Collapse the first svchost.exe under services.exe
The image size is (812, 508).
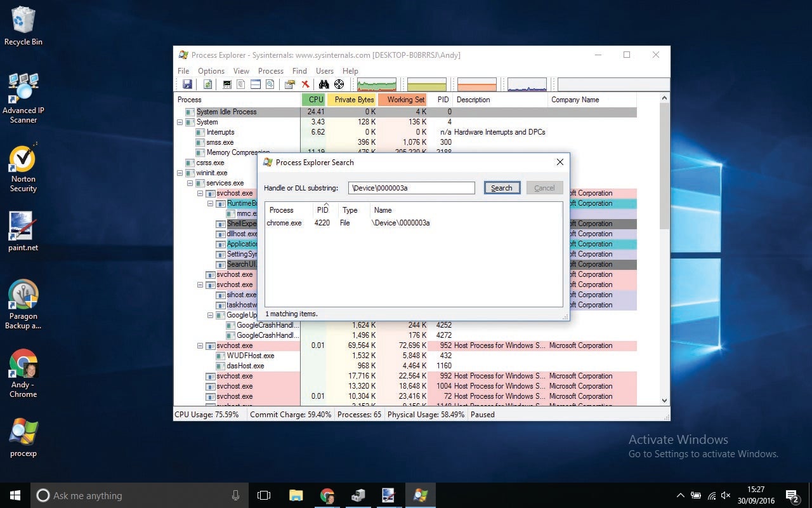pyautogui.click(x=200, y=193)
